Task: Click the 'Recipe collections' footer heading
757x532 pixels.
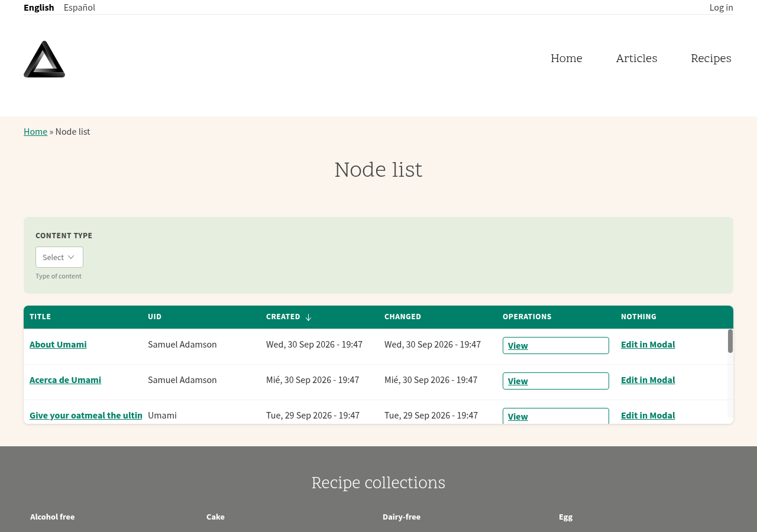Action: (x=378, y=483)
